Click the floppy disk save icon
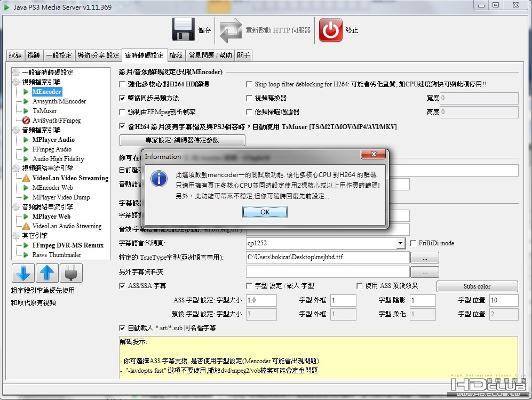This screenshot has width=532, height=400. [x=183, y=29]
